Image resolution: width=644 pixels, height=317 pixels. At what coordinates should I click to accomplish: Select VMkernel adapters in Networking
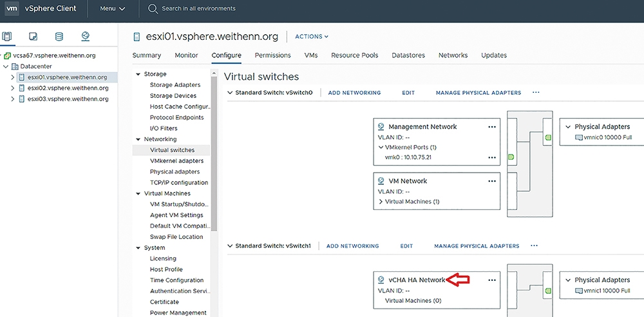pyautogui.click(x=176, y=161)
